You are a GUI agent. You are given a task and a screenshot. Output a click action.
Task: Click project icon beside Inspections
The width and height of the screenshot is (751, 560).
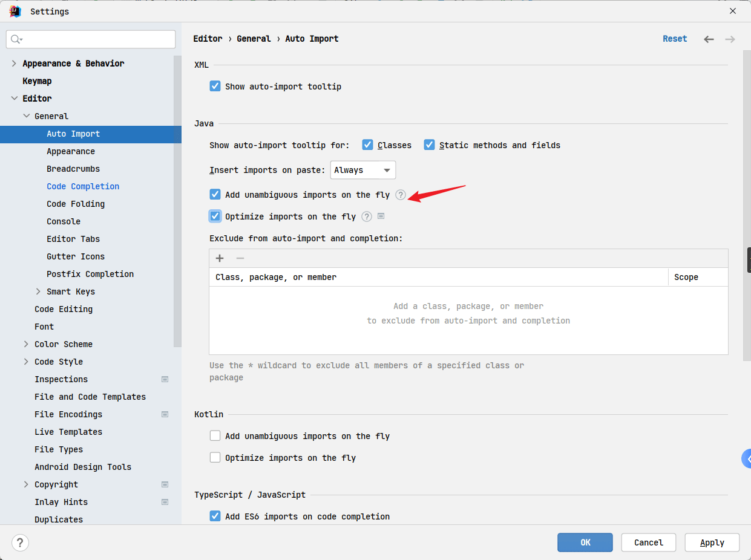pyautogui.click(x=165, y=379)
